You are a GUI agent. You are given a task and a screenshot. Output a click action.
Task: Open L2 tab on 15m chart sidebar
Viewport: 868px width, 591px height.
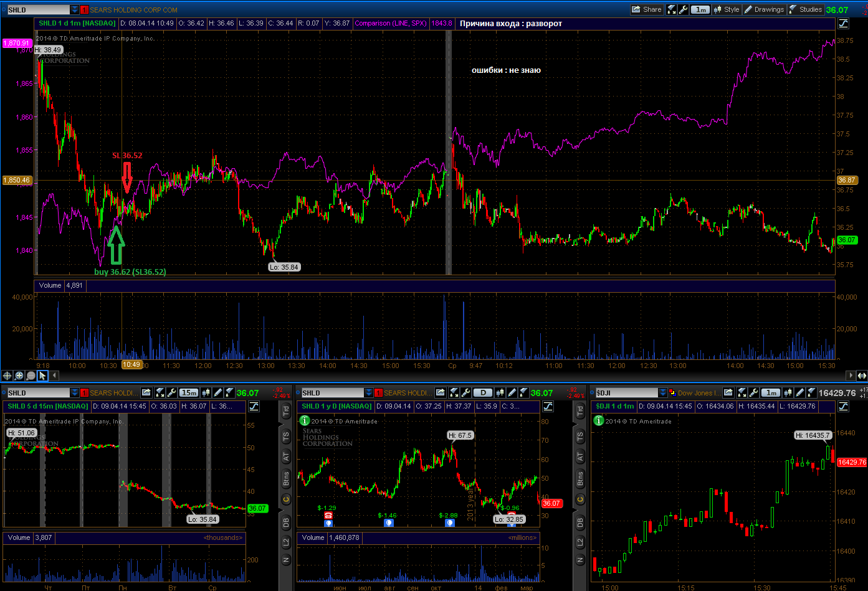[287, 542]
